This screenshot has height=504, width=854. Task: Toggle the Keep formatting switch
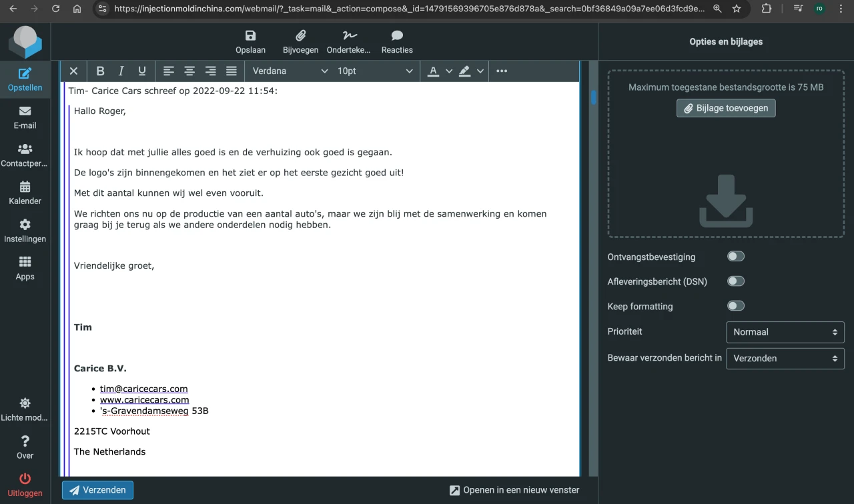[x=735, y=306]
